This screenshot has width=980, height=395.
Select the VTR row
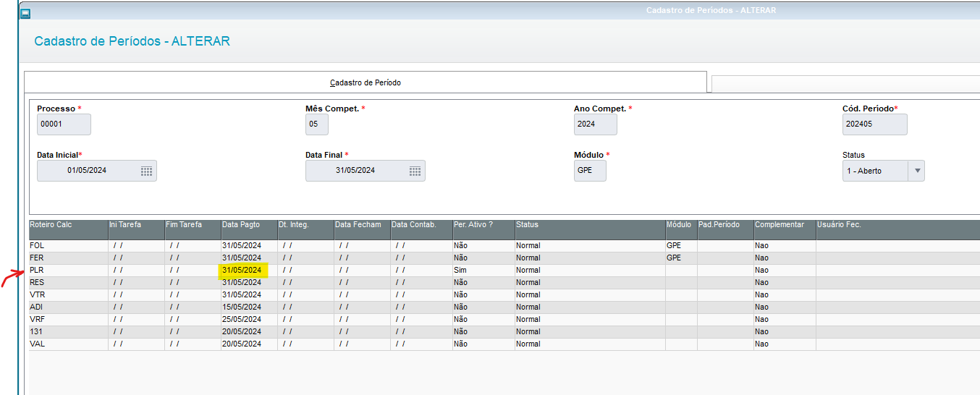point(504,295)
